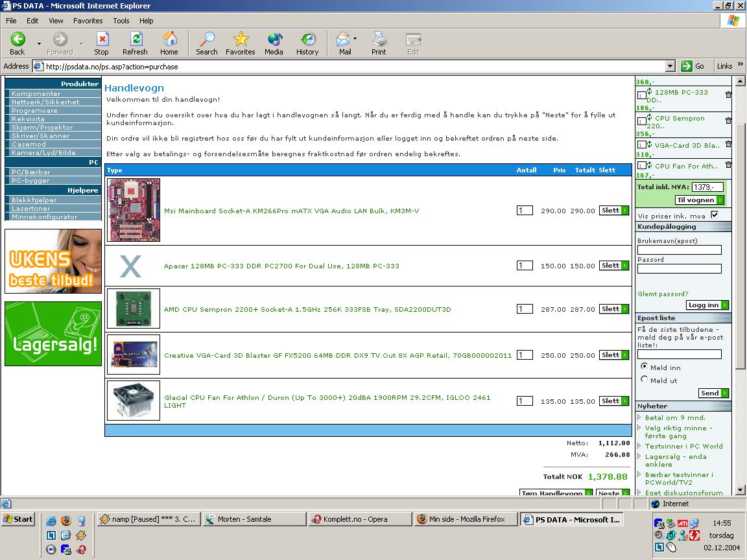
Task: Open the Glacial CPU Fan product thumbnail
Action: 134,401
